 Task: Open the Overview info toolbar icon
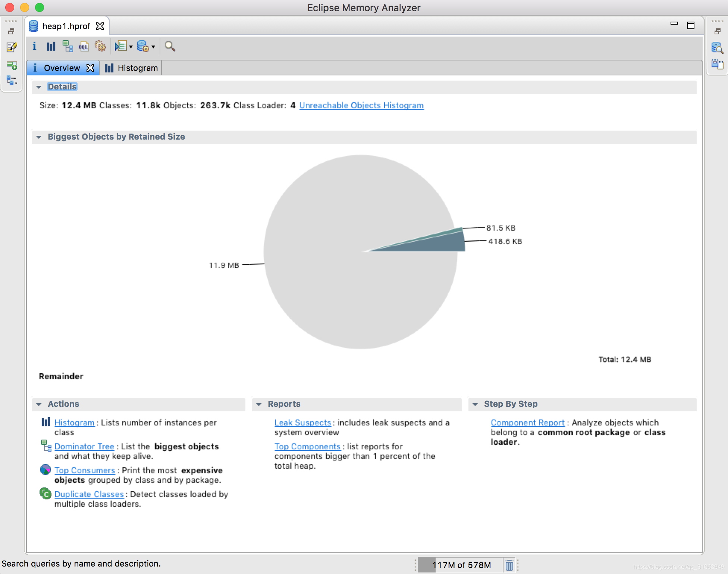(34, 46)
